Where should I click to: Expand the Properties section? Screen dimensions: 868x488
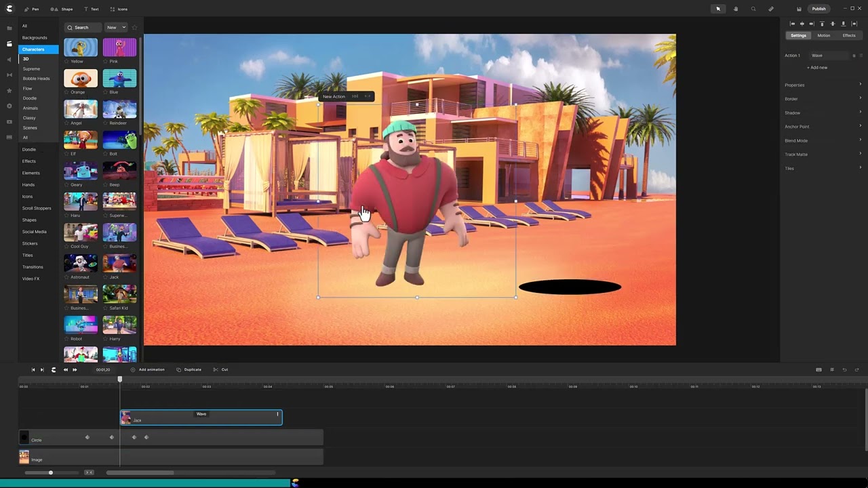(823, 85)
